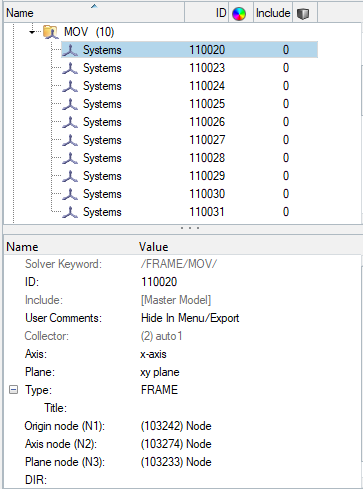
Task: Click the Solver Keyword /FRAME/MOV/ value
Action: [x=179, y=264]
